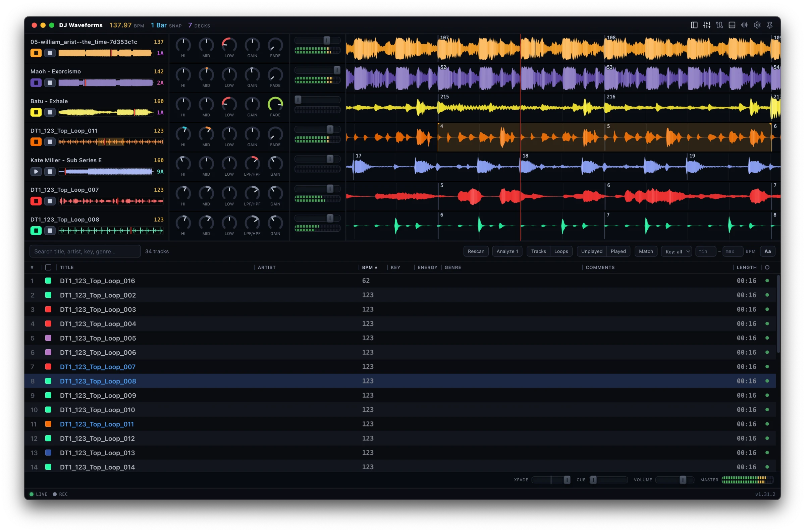This screenshot has width=805, height=532.
Task: Click the 137.97 BPM master tempo
Action: coord(126,25)
